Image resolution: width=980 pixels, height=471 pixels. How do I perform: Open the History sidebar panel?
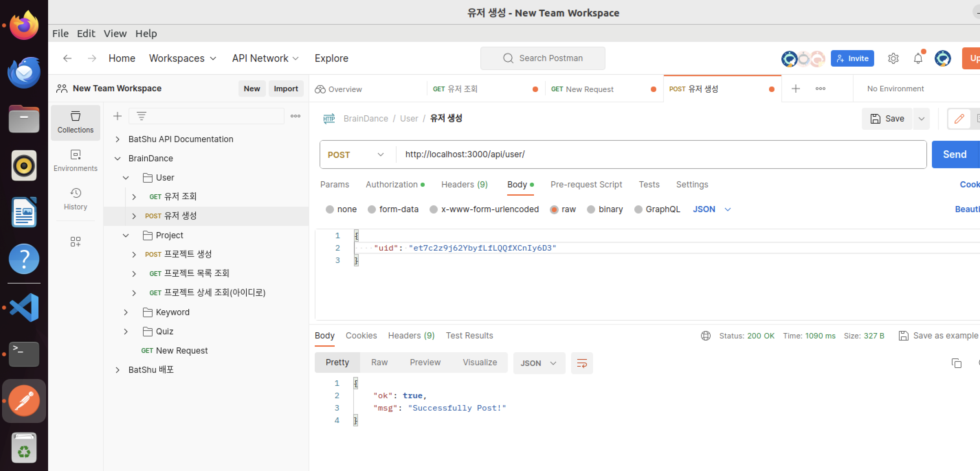point(75,199)
